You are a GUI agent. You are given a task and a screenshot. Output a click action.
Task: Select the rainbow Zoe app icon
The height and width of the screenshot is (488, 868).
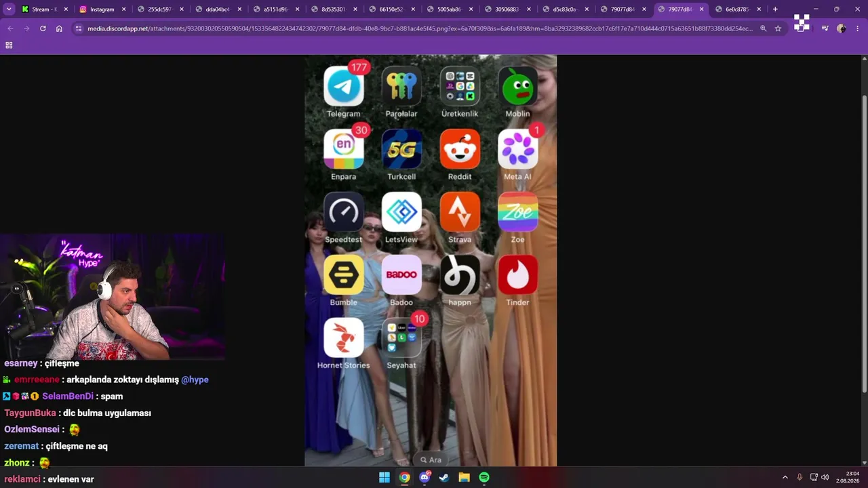coord(517,212)
